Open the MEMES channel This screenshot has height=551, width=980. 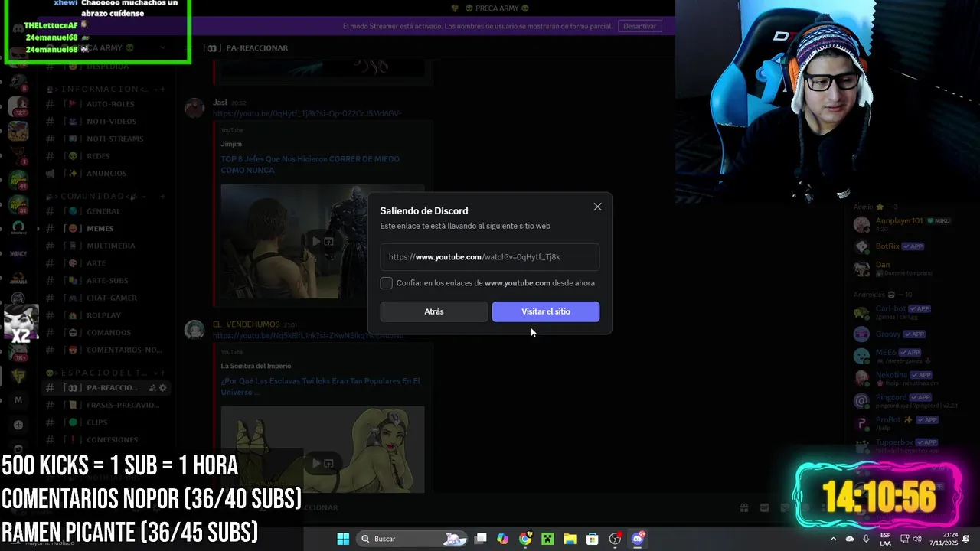coord(106,228)
